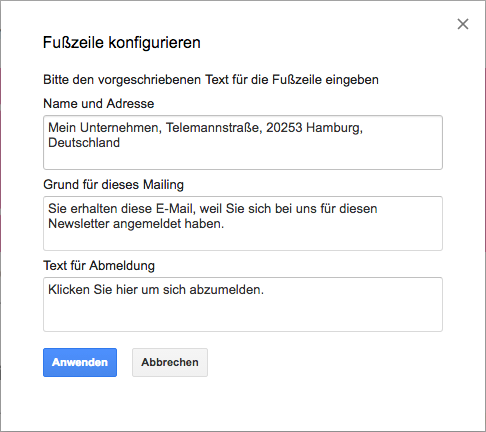This screenshot has height=432, width=486.
Task: Place cursor on the word 'Newsletter'
Action: tap(79, 224)
